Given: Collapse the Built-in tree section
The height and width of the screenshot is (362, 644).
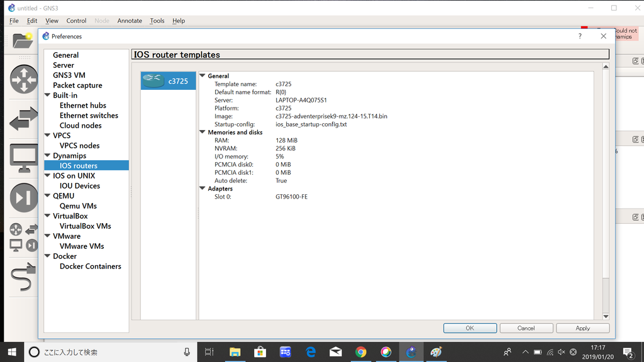Looking at the screenshot, I should click(x=48, y=96).
